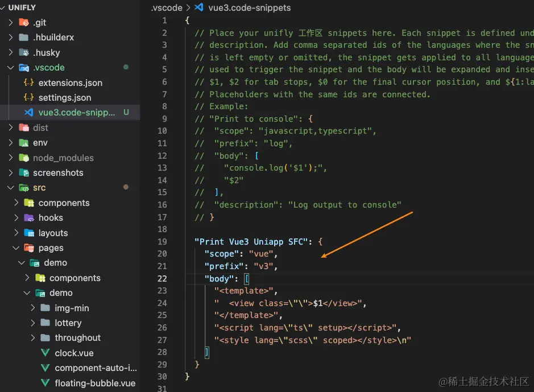534x392 pixels.
Task: Click the Vue icon next to clock.vue
Action: 45,353
